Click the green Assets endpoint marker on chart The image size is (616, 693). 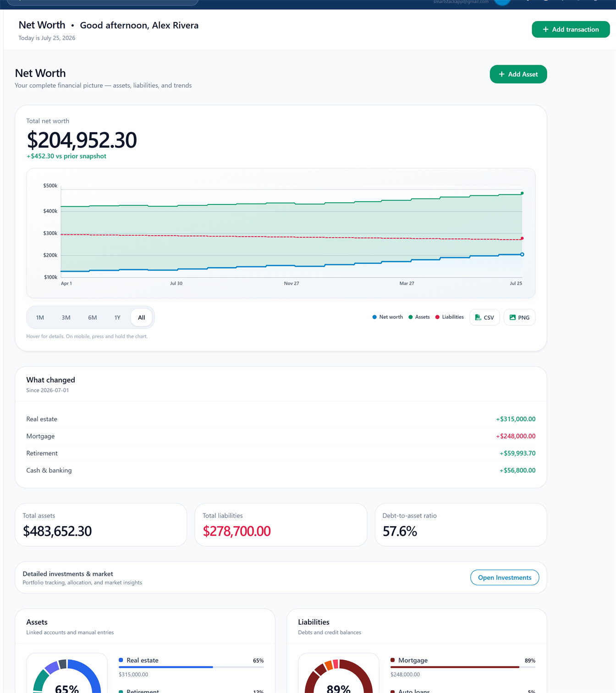[x=522, y=193]
